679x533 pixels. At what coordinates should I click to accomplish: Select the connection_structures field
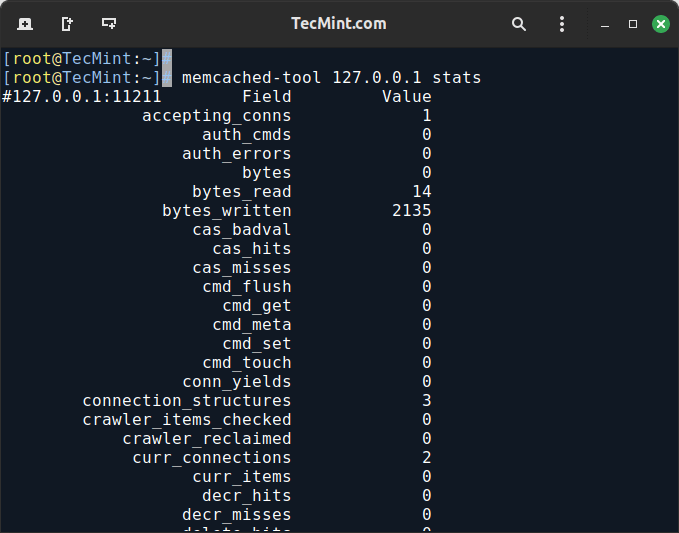coord(187,401)
